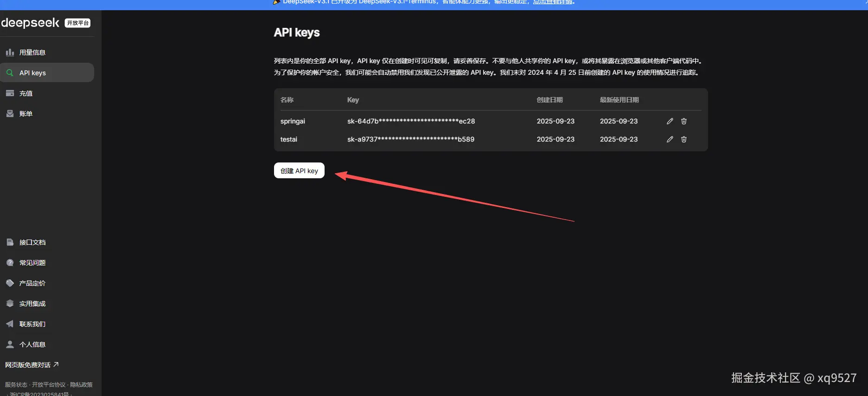Open 账单 billing page
The image size is (868, 396).
click(x=47, y=114)
